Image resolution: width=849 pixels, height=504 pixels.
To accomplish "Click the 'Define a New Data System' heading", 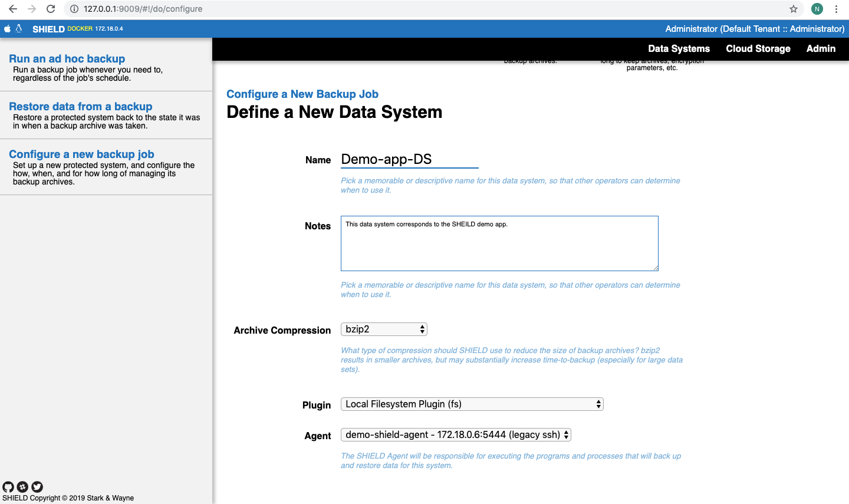I will [x=334, y=112].
